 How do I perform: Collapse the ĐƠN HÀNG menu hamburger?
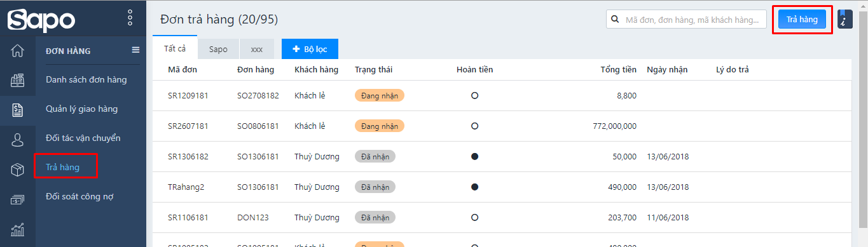[x=135, y=50]
